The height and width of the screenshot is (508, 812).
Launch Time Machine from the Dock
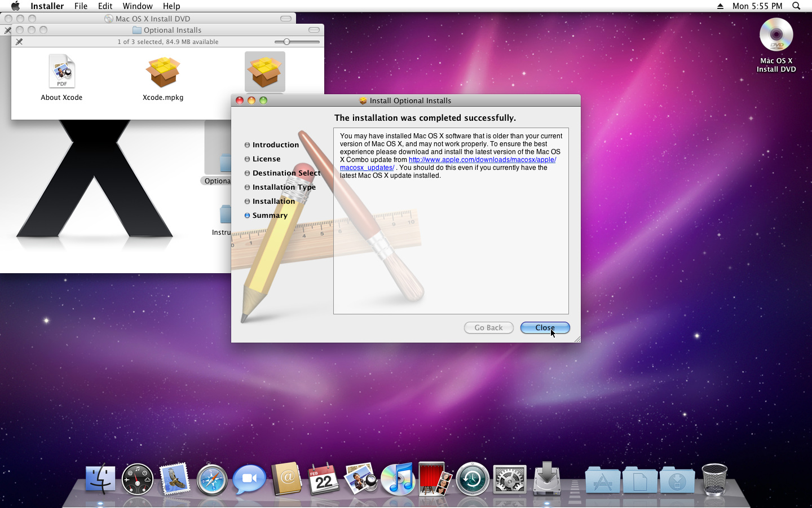pos(472,480)
